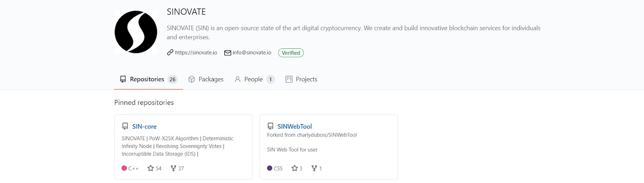Screen dimensions: 644x183
Task: Click the link chain icon beside website URL
Action: point(170,53)
